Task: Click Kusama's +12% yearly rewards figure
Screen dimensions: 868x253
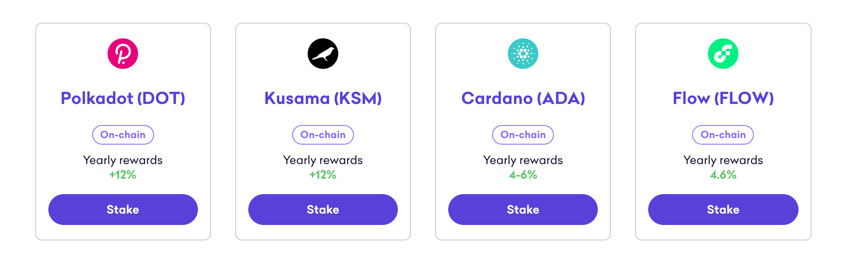Action: 323,175
